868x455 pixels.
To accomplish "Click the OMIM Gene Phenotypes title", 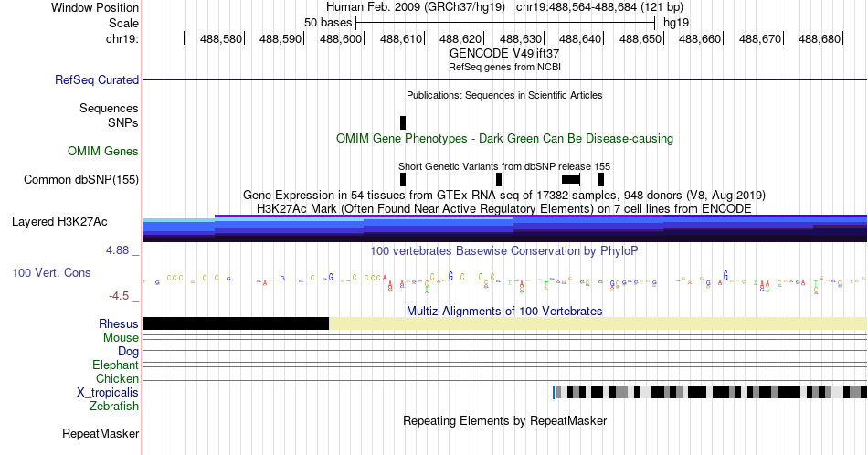I will [504, 138].
